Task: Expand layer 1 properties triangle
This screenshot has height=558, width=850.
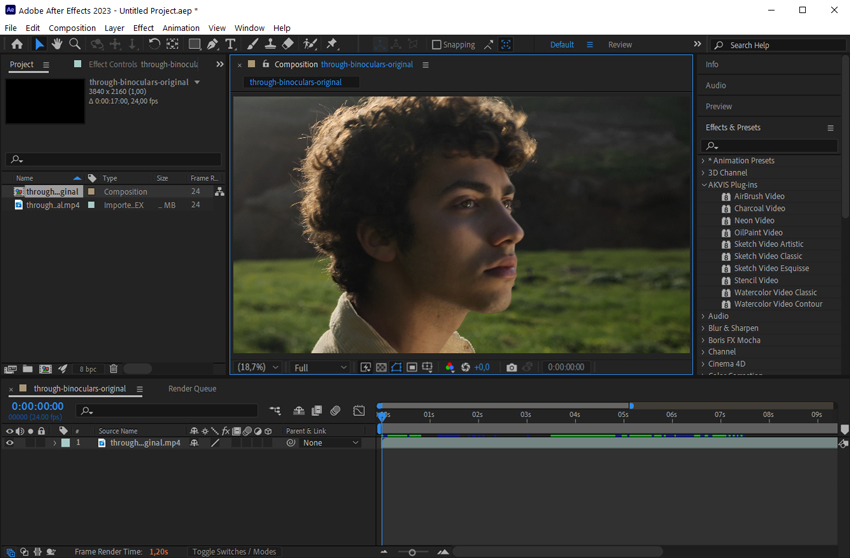Action: click(x=54, y=442)
